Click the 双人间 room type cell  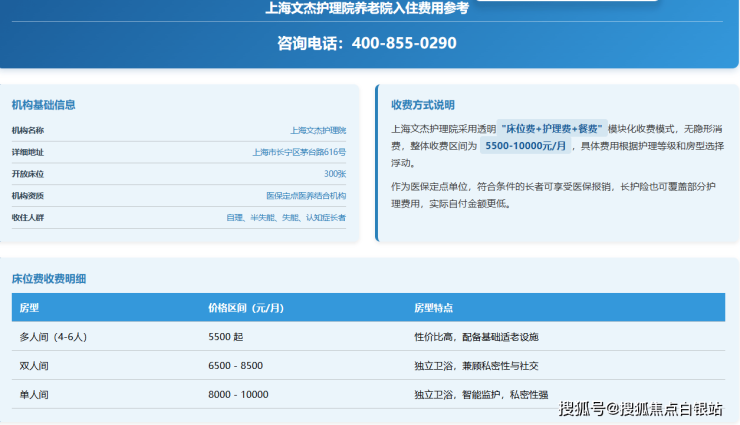click(34, 366)
